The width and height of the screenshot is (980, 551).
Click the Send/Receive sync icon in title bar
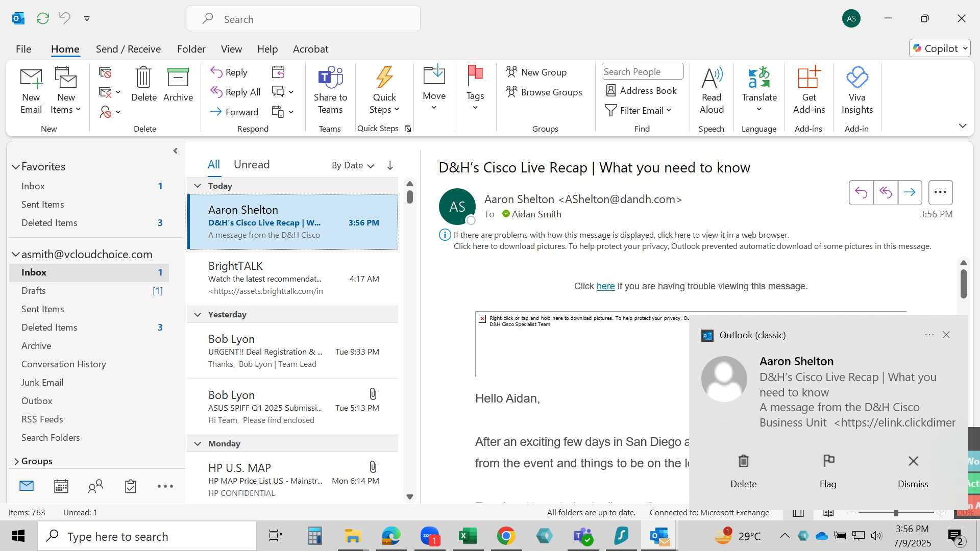point(43,18)
